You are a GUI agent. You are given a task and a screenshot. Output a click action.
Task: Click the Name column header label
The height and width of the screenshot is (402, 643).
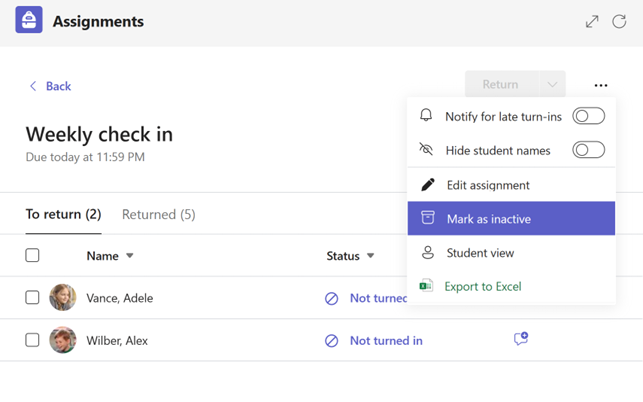[103, 256]
